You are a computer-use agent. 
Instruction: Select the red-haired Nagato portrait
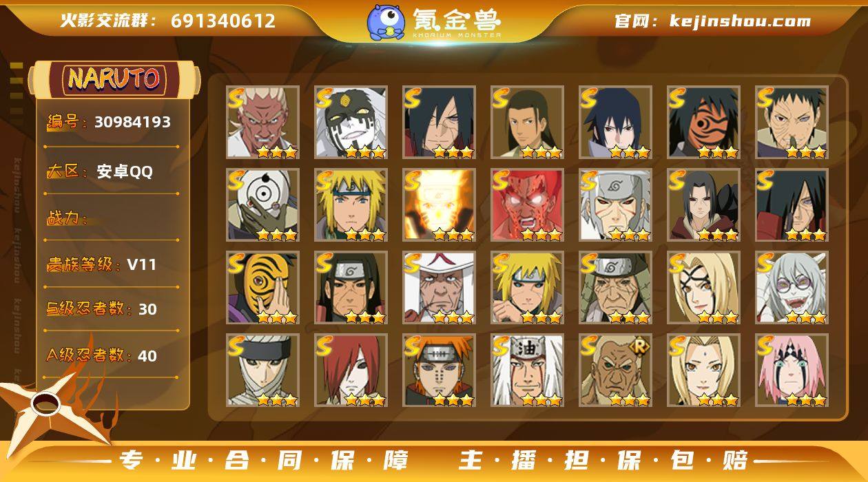coord(351,370)
